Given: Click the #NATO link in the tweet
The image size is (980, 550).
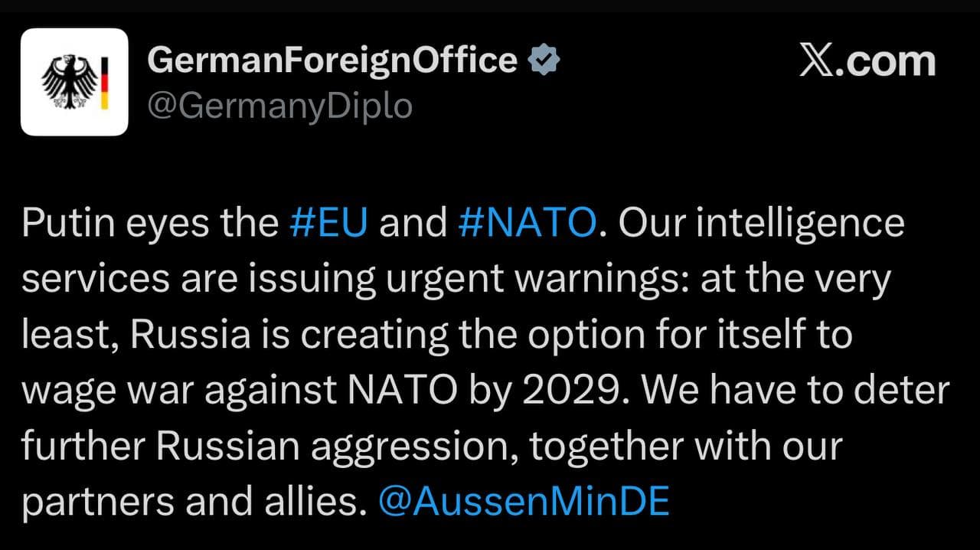Looking at the screenshot, I should [x=528, y=222].
